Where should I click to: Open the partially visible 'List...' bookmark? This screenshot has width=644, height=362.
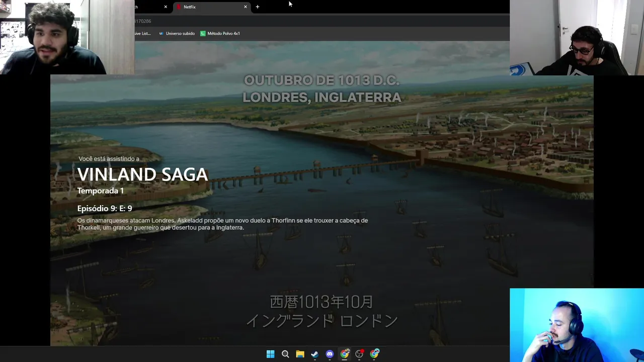click(x=143, y=33)
